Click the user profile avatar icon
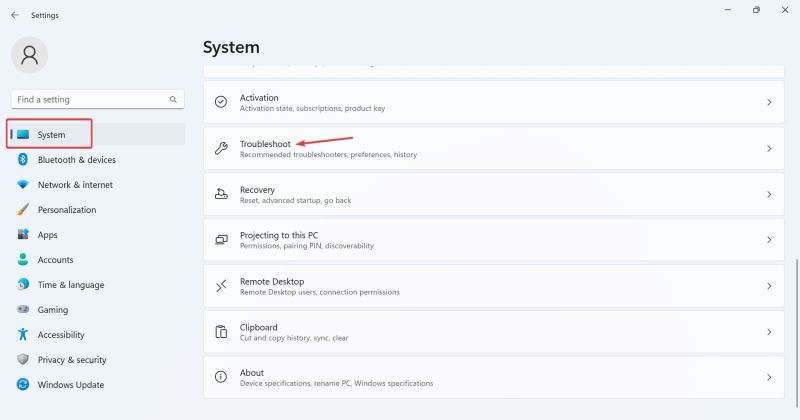800x420 pixels. 29,56
